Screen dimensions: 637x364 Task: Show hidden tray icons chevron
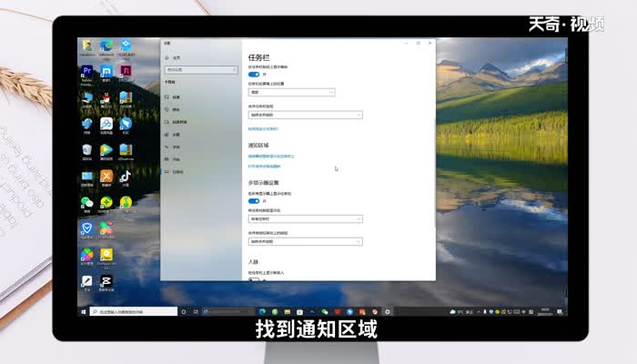click(x=479, y=311)
